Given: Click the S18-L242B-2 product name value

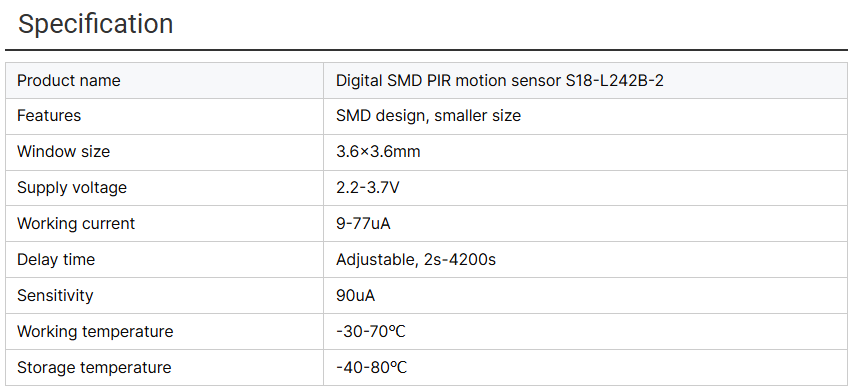Looking at the screenshot, I should (x=500, y=80).
